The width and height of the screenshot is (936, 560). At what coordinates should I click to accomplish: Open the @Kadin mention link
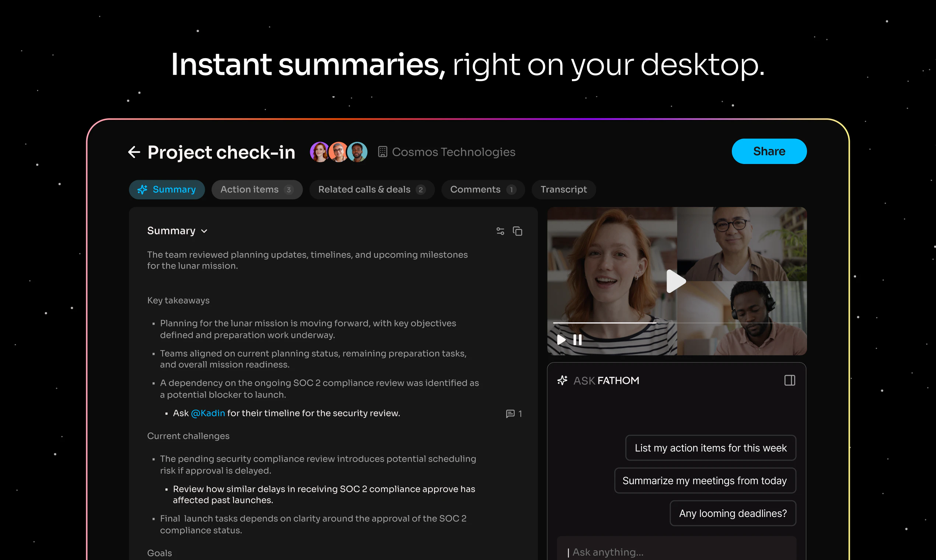208,413
